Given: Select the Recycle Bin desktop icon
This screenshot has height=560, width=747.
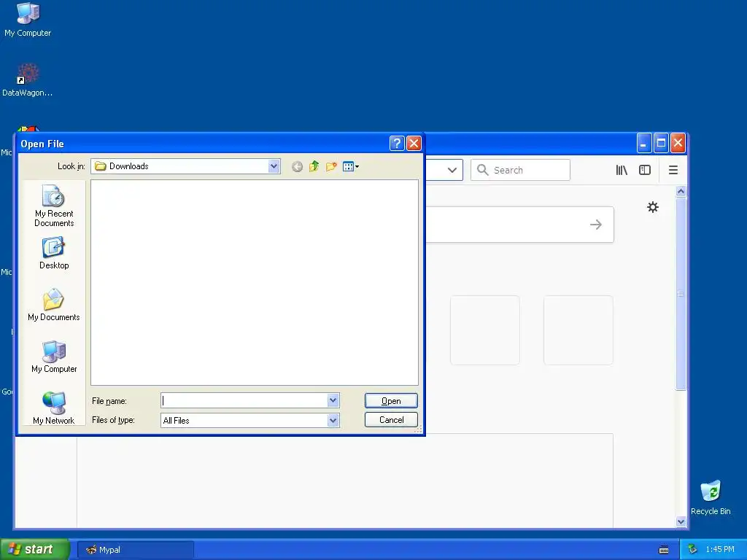Looking at the screenshot, I should pos(711,498).
